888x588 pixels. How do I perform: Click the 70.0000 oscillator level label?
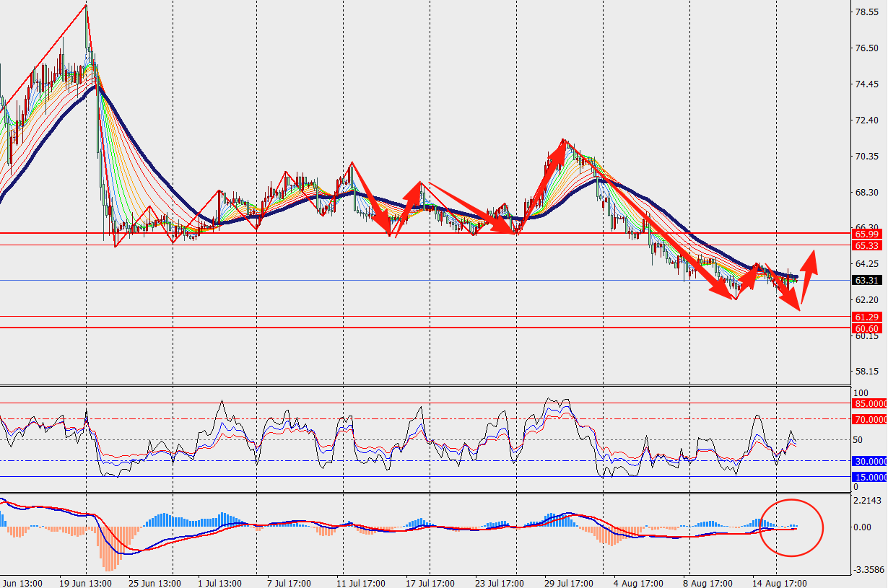[x=870, y=419]
